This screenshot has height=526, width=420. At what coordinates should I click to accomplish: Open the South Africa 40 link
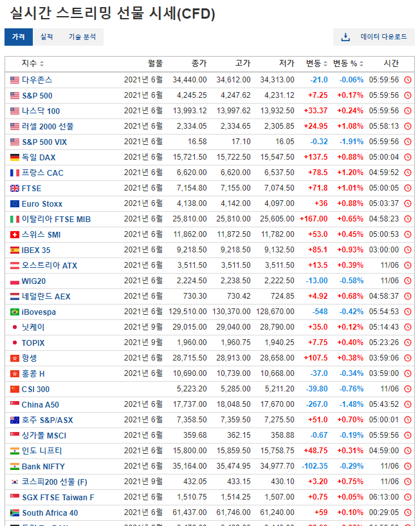pyautogui.click(x=50, y=512)
